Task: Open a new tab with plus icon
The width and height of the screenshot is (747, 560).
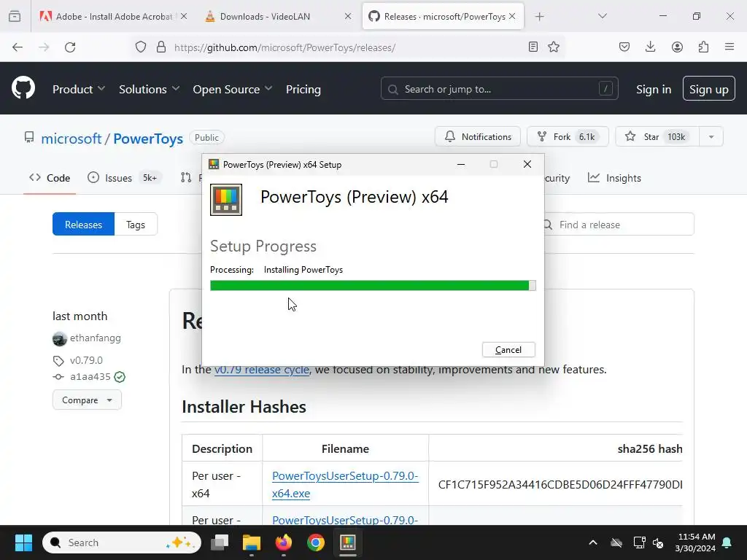Action: [x=539, y=17]
